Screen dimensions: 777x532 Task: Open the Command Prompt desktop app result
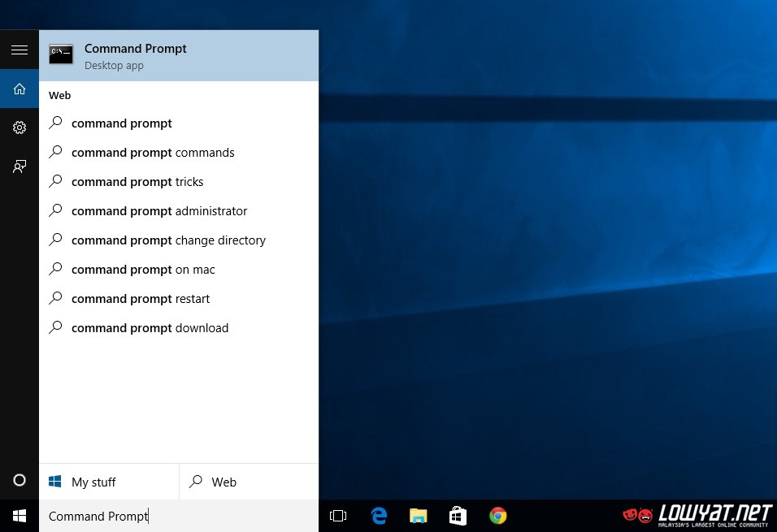pyautogui.click(x=179, y=56)
